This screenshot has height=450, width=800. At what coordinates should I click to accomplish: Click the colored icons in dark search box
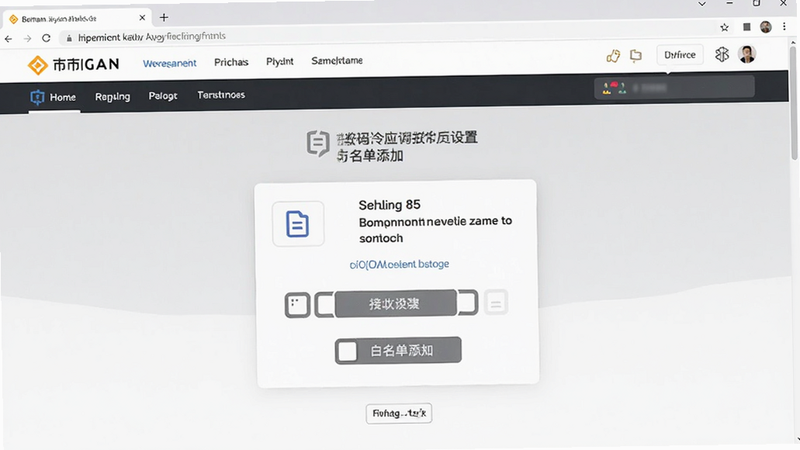(x=614, y=88)
